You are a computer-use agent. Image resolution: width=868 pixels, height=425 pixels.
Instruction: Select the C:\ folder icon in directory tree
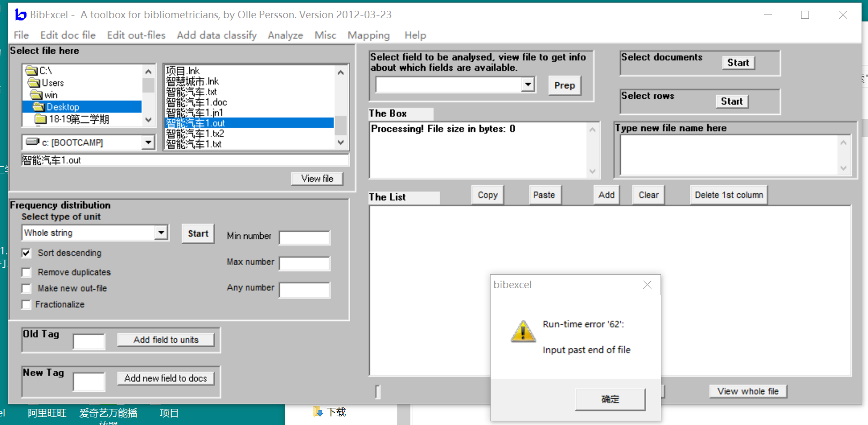32,71
